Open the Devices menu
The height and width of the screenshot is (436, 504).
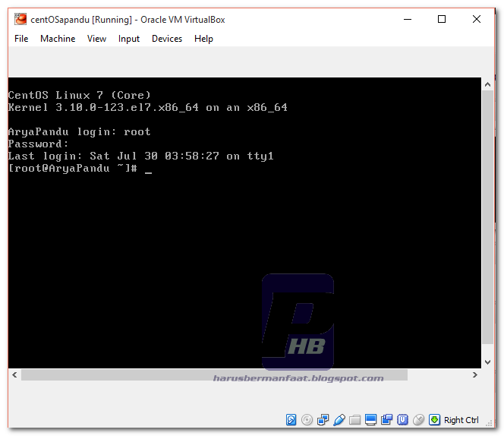point(167,39)
